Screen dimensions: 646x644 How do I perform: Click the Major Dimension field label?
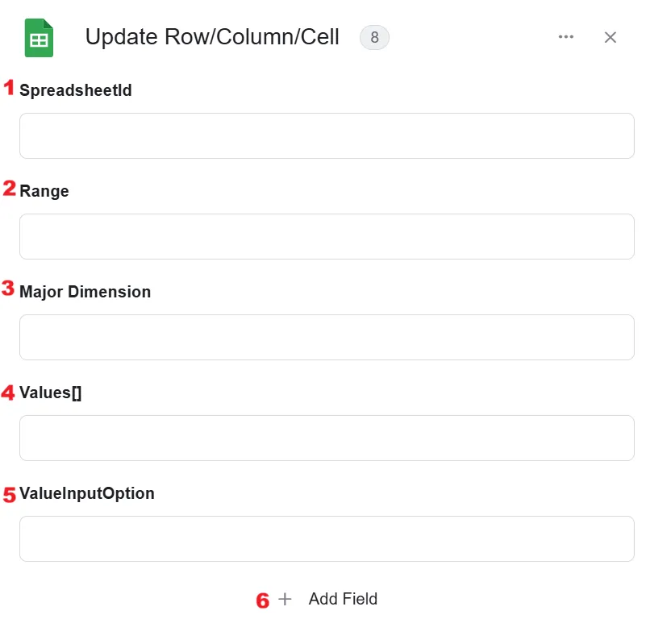coord(85,292)
